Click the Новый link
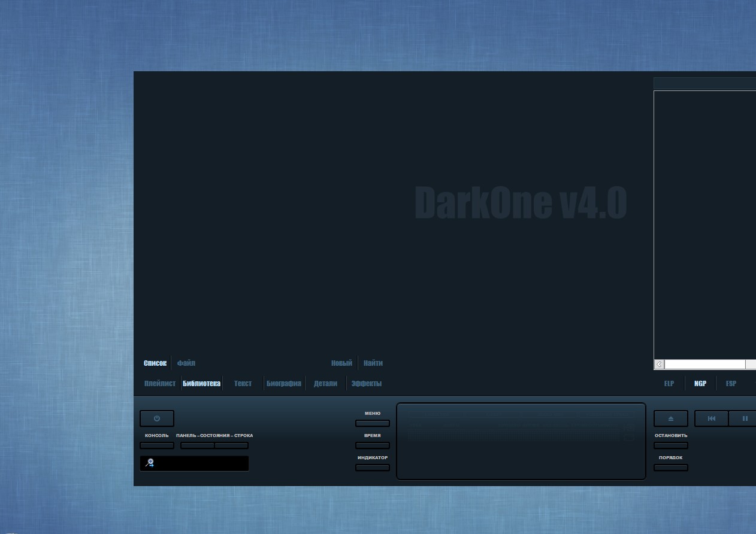The height and width of the screenshot is (534, 756). [341, 363]
